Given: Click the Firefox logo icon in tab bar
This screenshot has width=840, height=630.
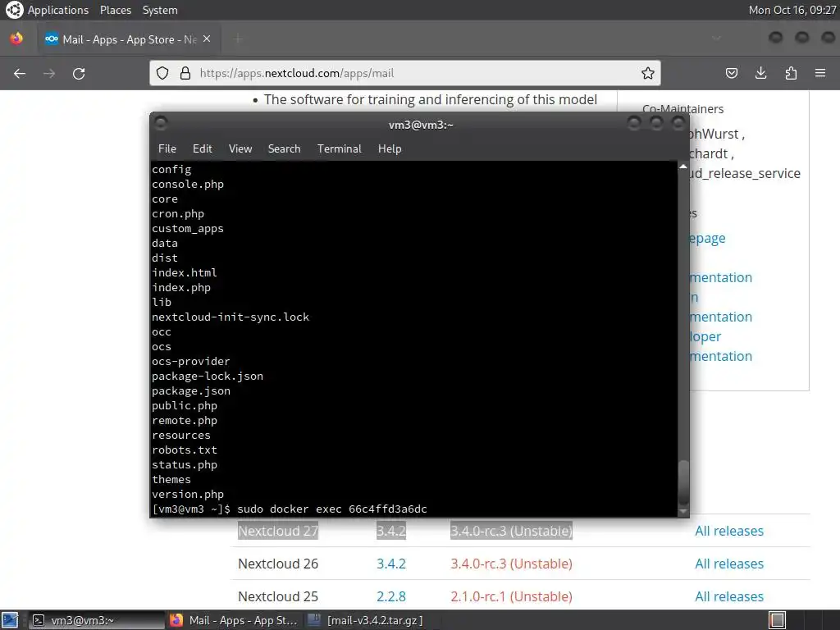Looking at the screenshot, I should [x=16, y=39].
